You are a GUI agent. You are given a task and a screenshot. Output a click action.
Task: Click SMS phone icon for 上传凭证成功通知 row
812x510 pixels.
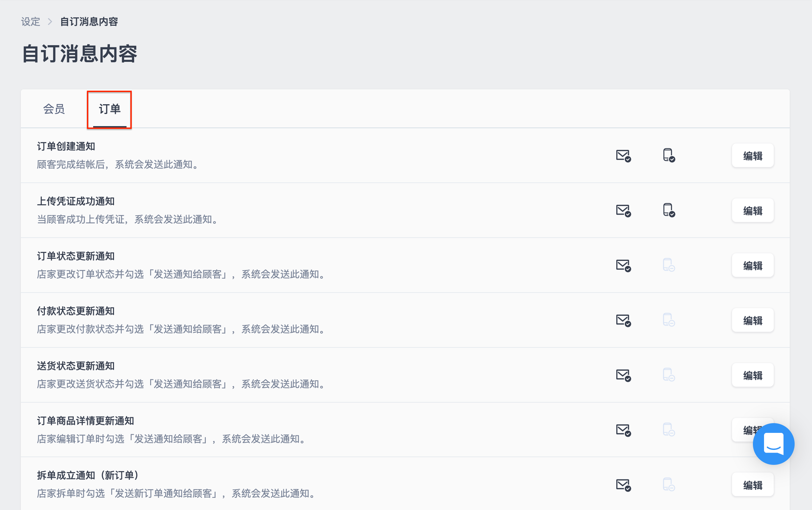tap(669, 210)
